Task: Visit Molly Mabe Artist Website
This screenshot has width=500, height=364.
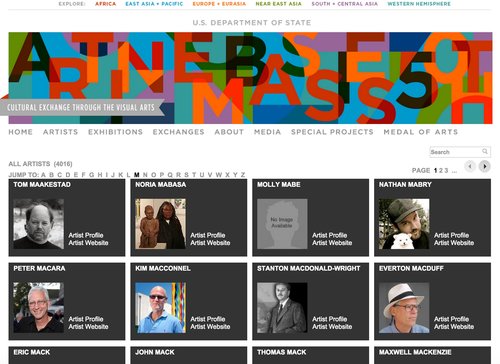Action: [332, 243]
